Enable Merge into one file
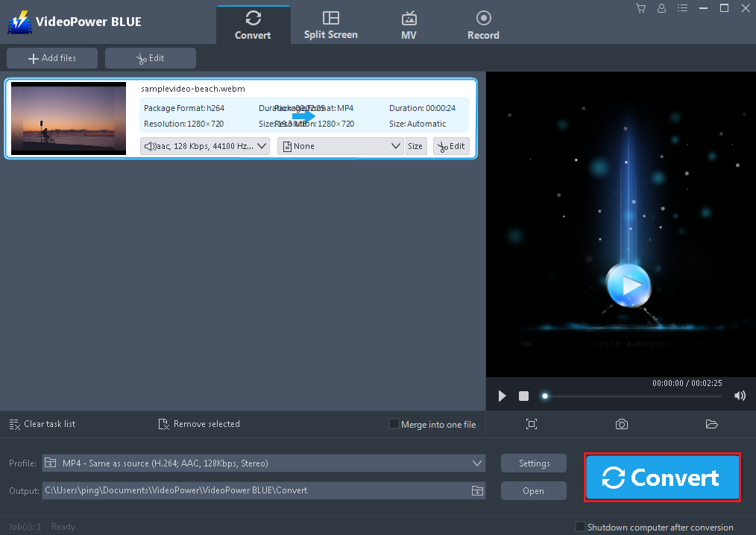Screen dimensions: 756x535 (393, 423)
